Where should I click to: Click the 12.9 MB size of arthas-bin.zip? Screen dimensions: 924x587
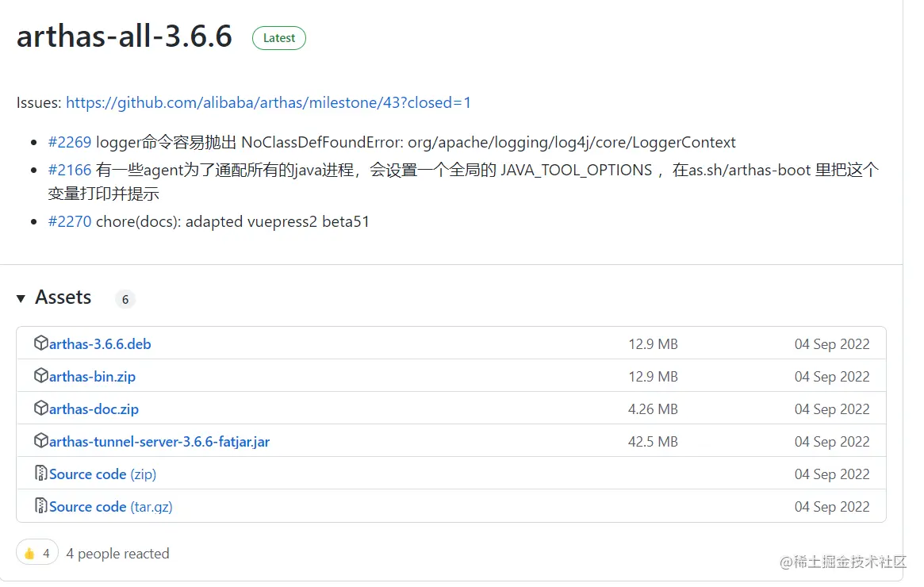click(653, 377)
